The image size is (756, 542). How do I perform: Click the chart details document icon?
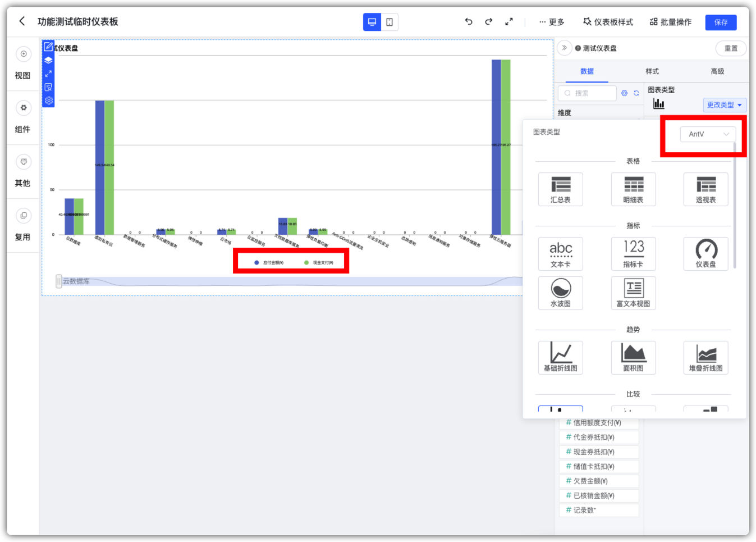pos(48,87)
